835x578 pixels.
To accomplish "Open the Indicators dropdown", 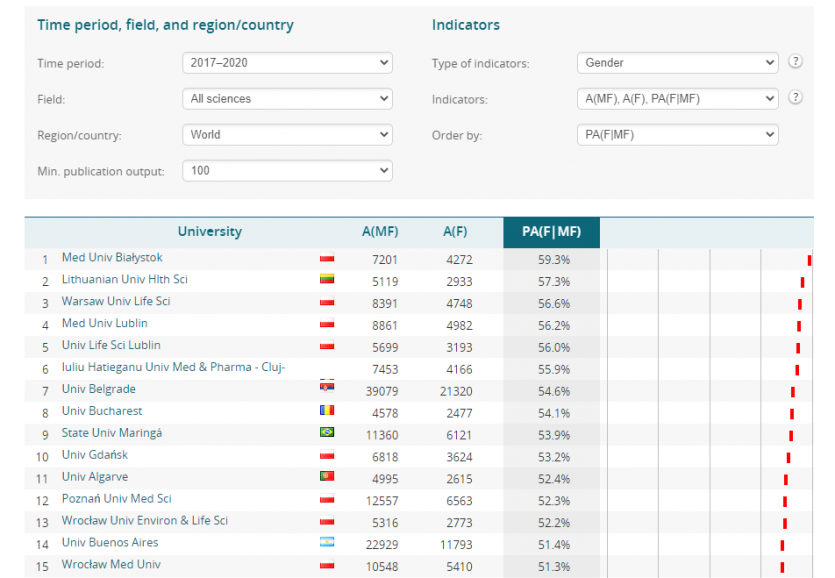I will click(677, 98).
